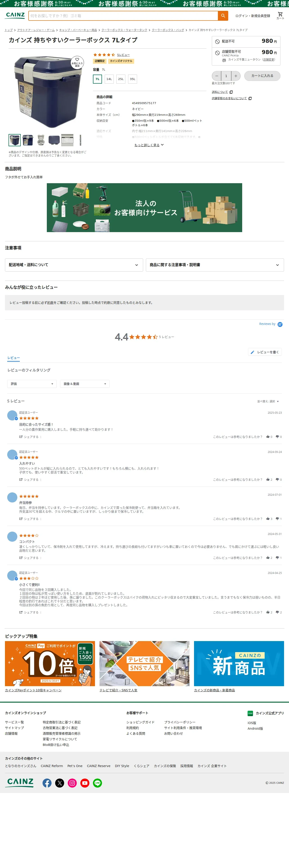Select the 35L capacity option
The image size is (289, 868).
click(x=133, y=79)
